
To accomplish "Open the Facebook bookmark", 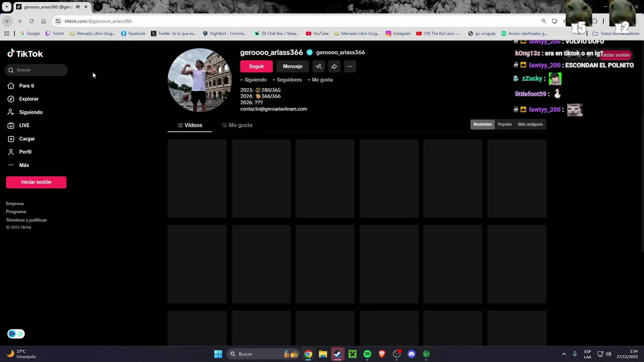I will (x=133, y=34).
